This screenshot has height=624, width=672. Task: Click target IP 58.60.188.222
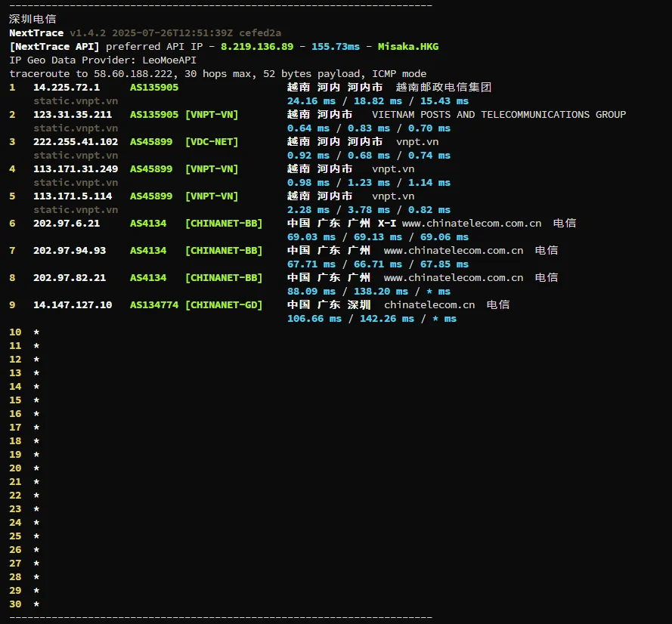133,74
